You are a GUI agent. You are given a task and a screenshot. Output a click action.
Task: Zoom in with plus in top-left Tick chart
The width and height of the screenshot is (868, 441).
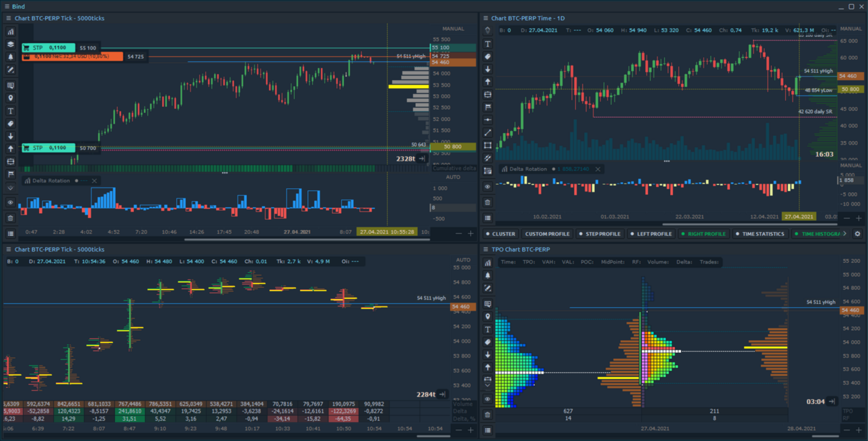click(470, 233)
